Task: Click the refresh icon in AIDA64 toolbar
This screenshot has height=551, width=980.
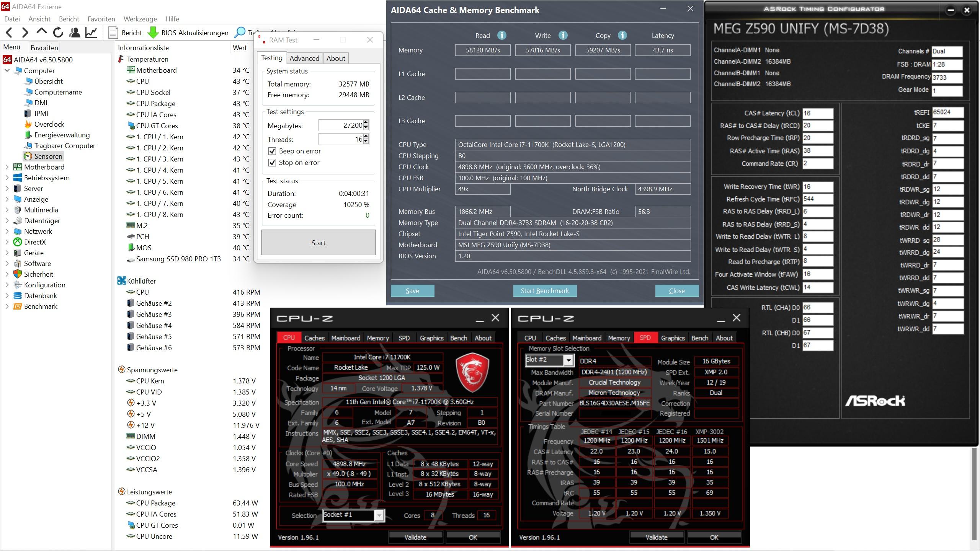Action: click(x=58, y=33)
